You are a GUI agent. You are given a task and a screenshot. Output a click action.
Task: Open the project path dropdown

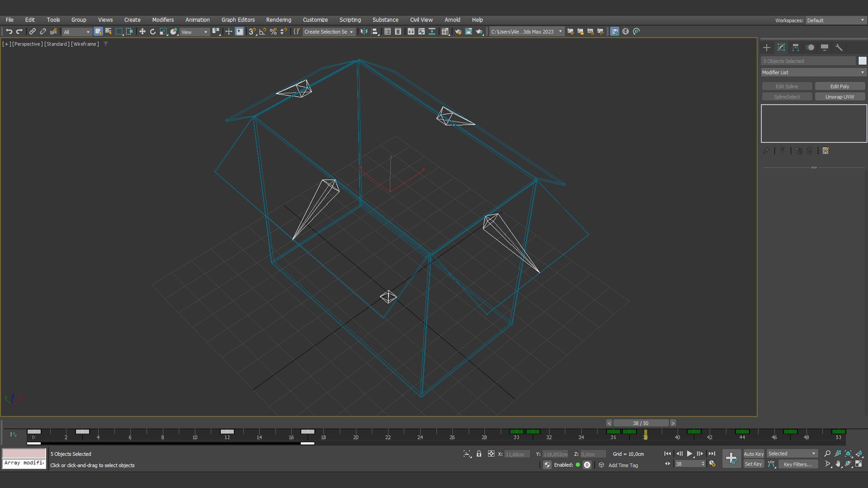click(527, 32)
